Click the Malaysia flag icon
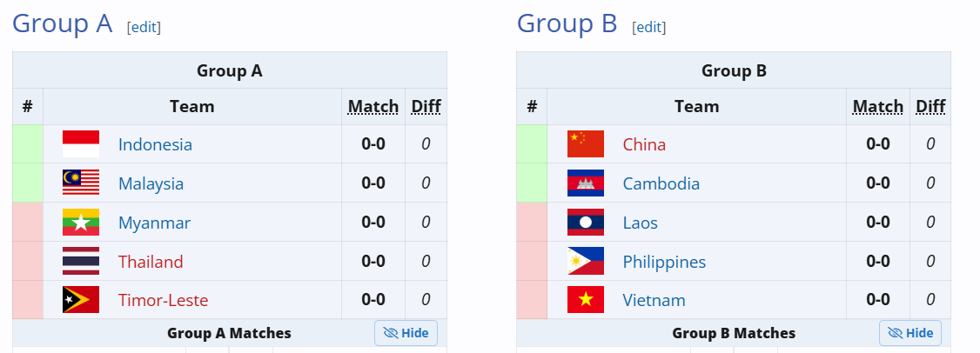 81,183
